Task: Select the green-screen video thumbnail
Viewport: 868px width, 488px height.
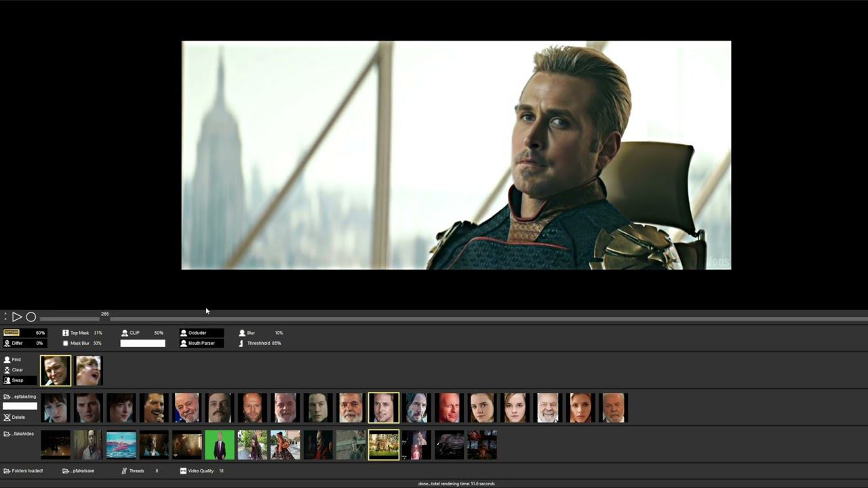Action: pos(220,445)
